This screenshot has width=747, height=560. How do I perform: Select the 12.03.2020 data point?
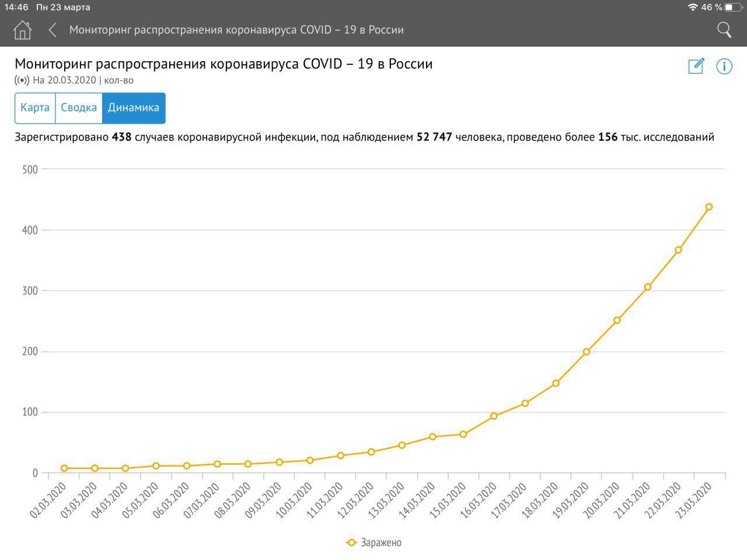371,452
